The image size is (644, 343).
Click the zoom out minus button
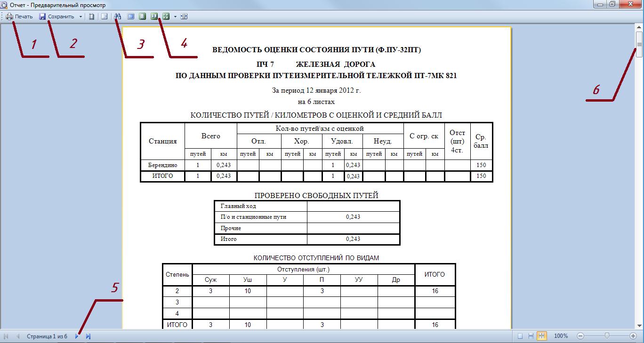coord(580,336)
